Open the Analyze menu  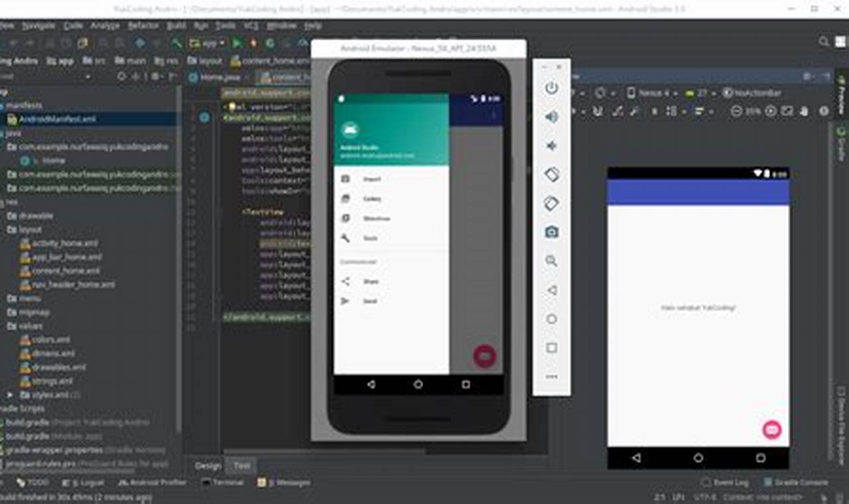tap(105, 25)
